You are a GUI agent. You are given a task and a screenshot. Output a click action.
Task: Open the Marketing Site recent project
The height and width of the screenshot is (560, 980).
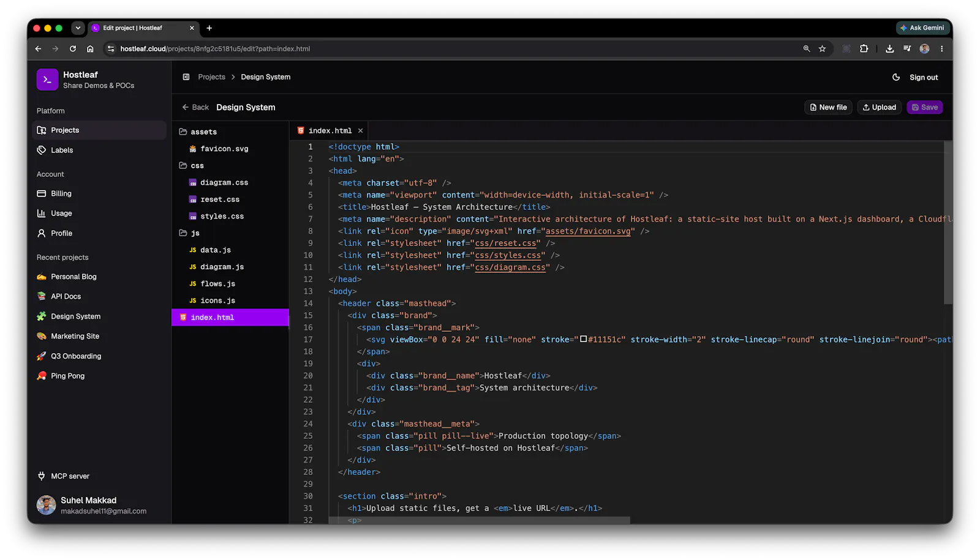pyautogui.click(x=99, y=336)
